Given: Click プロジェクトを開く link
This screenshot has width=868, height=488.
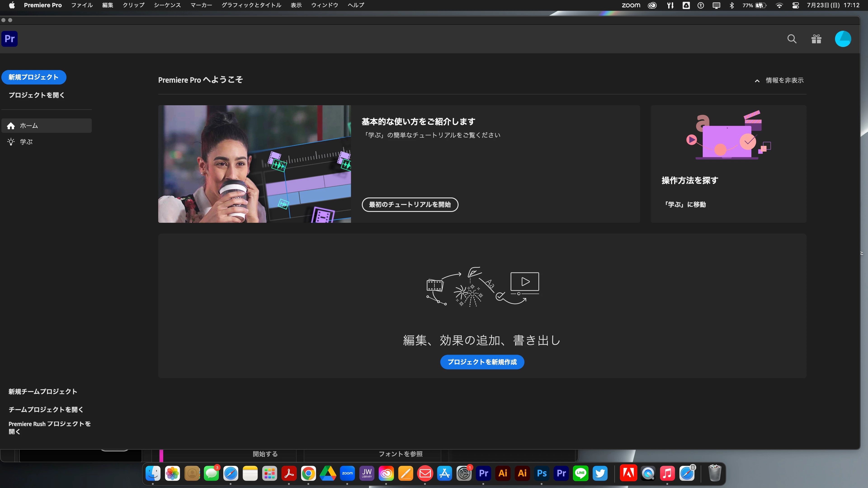Looking at the screenshot, I should [x=36, y=95].
